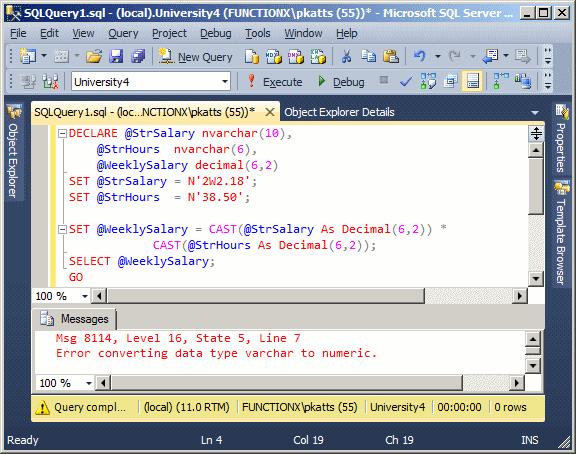Click the Copy icon in toolbar
Viewport: 576px width, 454px height.
point(368,57)
